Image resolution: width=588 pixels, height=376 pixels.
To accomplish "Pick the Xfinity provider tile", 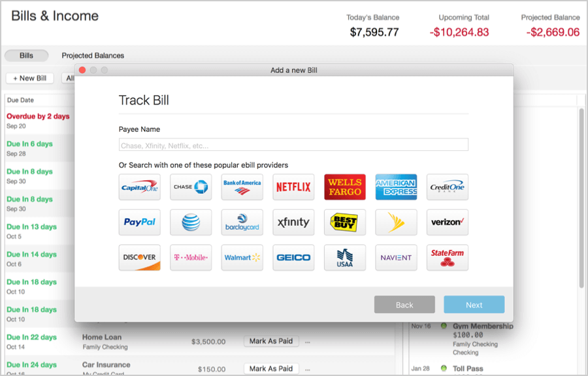I will 293,222.
